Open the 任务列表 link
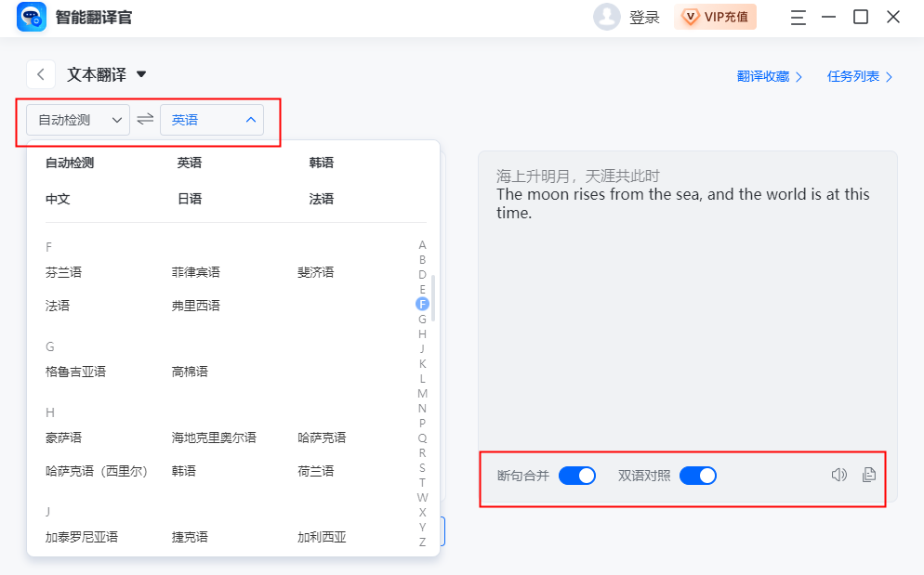 860,76
